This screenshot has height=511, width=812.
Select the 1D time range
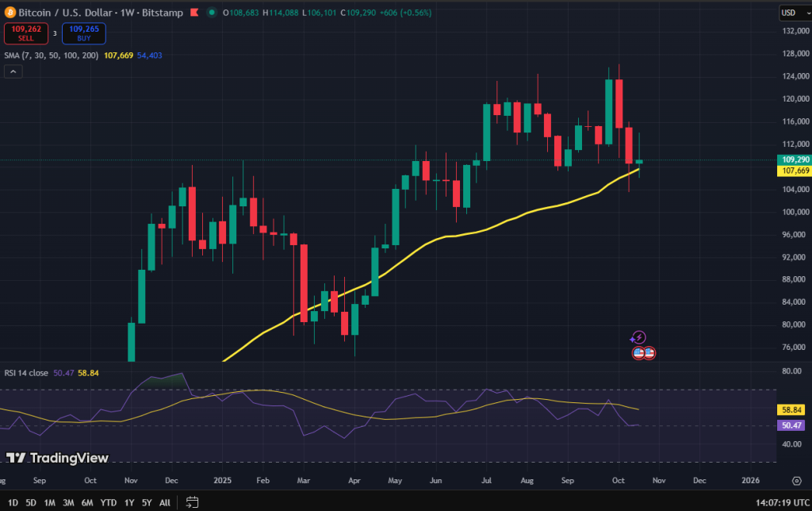pos(13,503)
